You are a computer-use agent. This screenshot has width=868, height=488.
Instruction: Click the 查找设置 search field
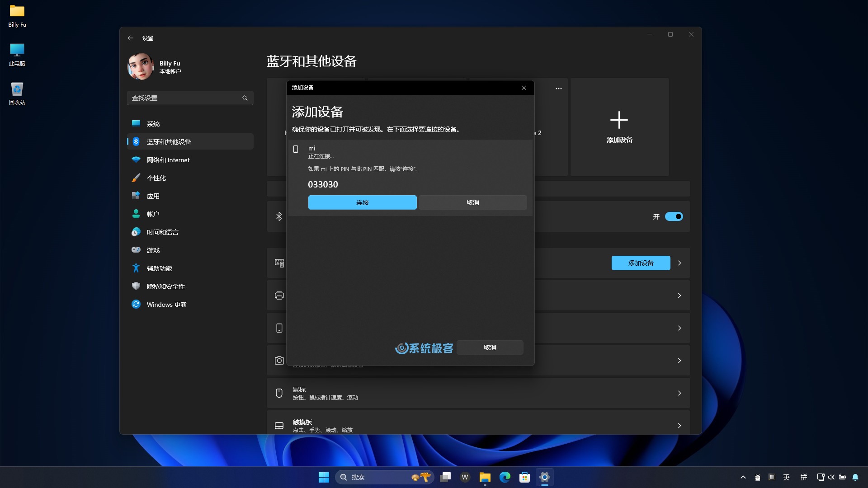point(190,98)
